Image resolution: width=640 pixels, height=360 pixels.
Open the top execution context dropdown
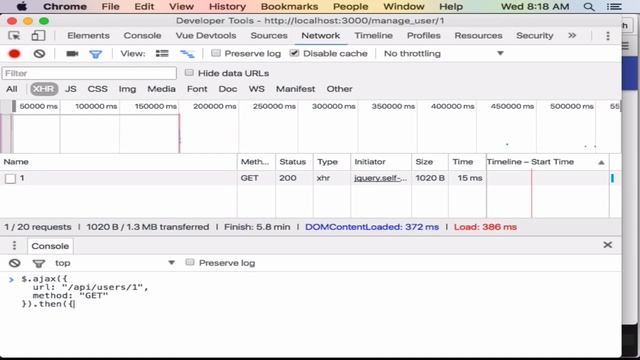(115, 263)
